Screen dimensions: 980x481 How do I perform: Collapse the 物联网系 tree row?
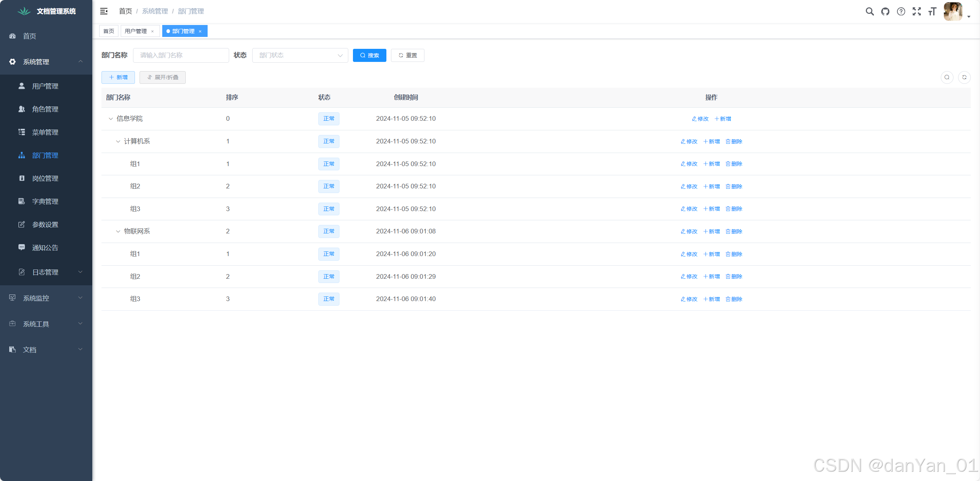118,231
